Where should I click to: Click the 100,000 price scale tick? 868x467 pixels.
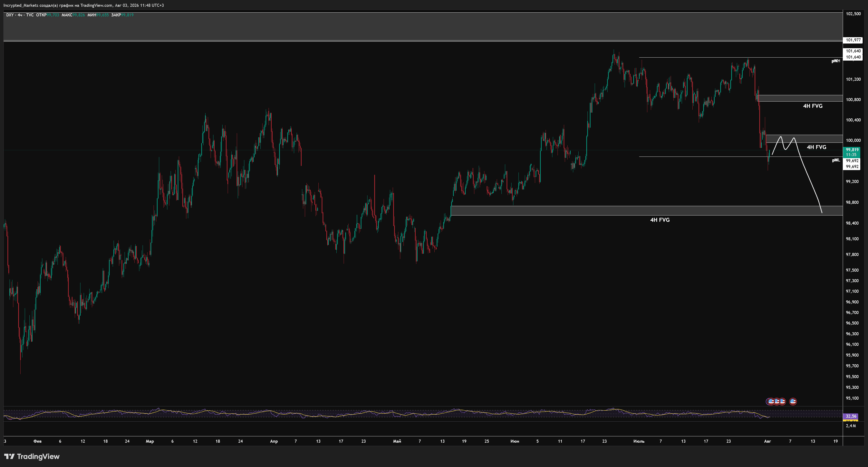[x=853, y=140]
